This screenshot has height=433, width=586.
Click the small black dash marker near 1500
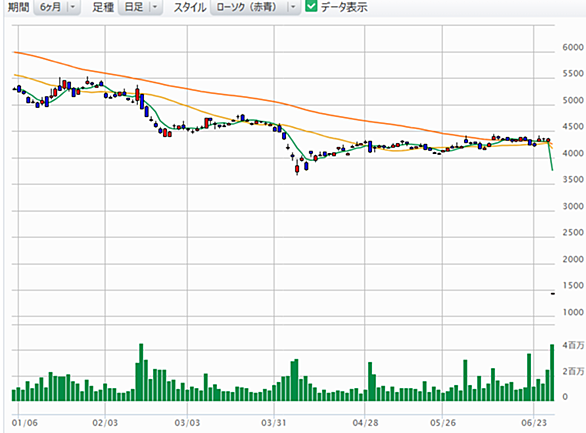(x=553, y=294)
